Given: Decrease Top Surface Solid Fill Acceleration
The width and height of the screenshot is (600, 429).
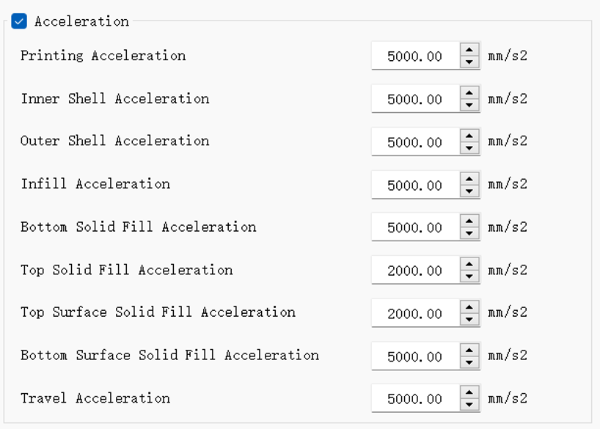Looking at the screenshot, I should pyautogui.click(x=469, y=319).
